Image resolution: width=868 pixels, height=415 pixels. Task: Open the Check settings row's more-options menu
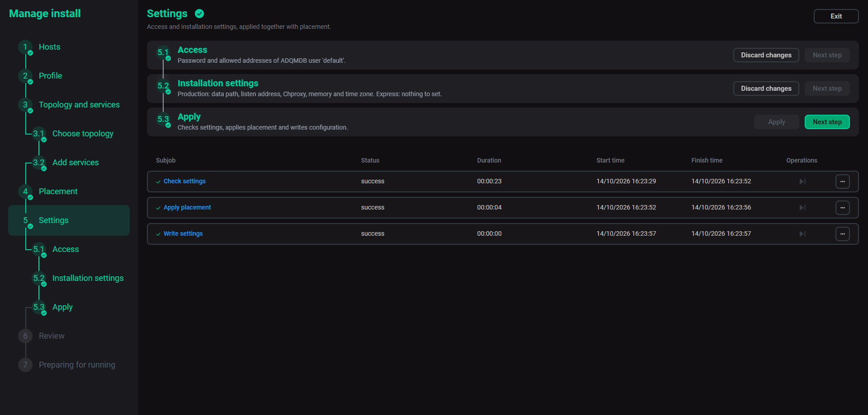[x=842, y=182]
